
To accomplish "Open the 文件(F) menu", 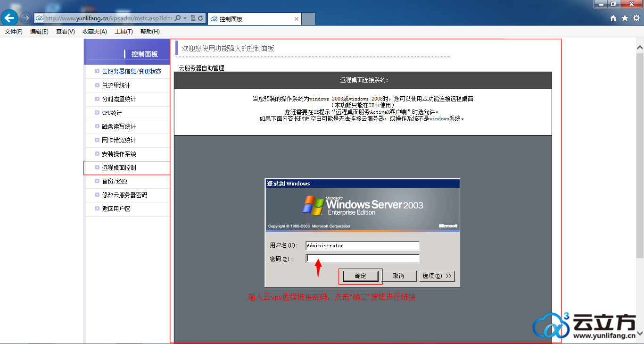I will [14, 32].
